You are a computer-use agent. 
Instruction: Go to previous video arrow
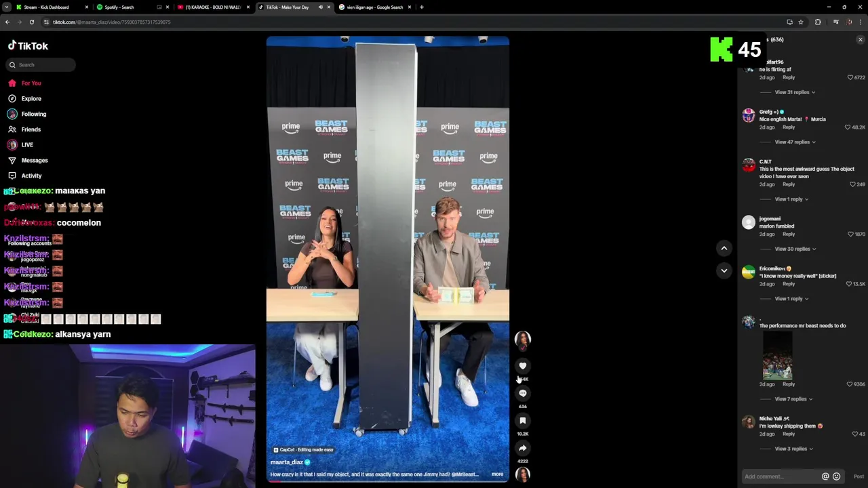[724, 248]
